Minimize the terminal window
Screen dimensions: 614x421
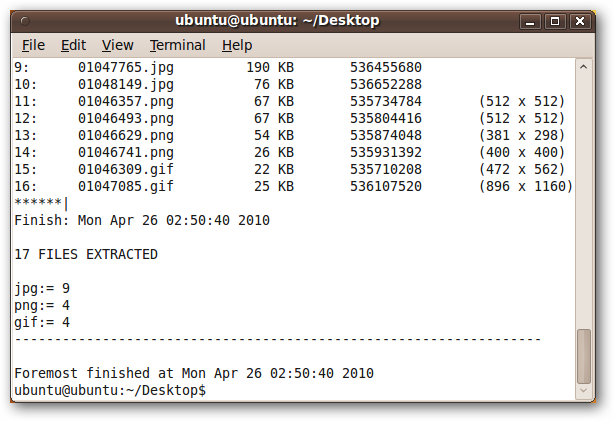[530, 21]
